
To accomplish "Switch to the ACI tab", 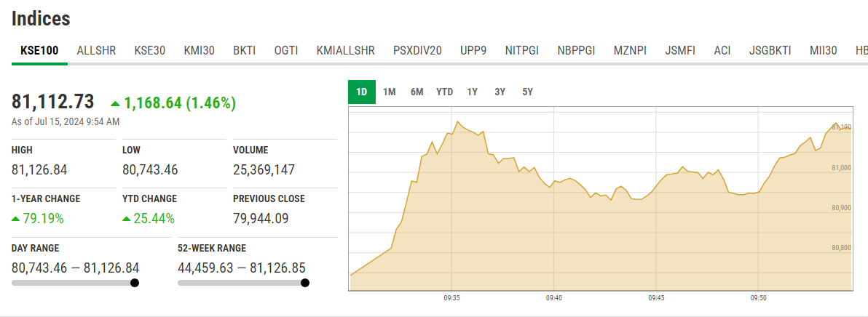I will pyautogui.click(x=722, y=51).
